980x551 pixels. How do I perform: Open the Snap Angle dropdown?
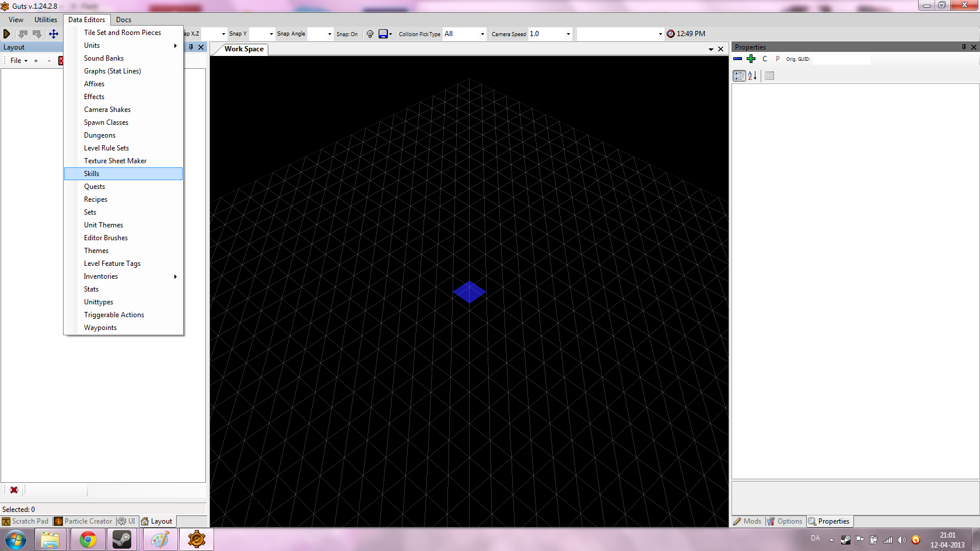point(330,34)
